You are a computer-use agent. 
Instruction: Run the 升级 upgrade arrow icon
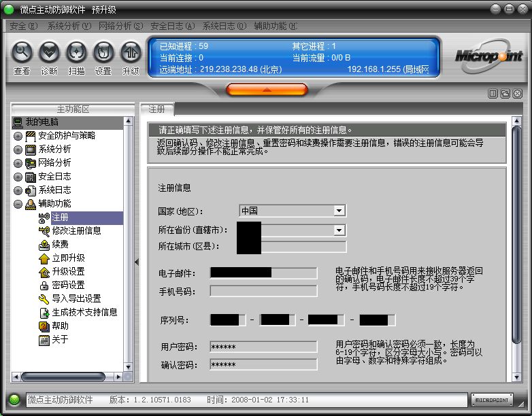click(131, 52)
